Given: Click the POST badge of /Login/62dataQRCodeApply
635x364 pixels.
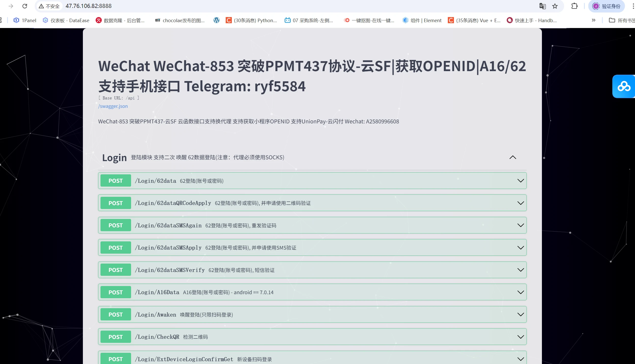Looking at the screenshot, I should [115, 203].
